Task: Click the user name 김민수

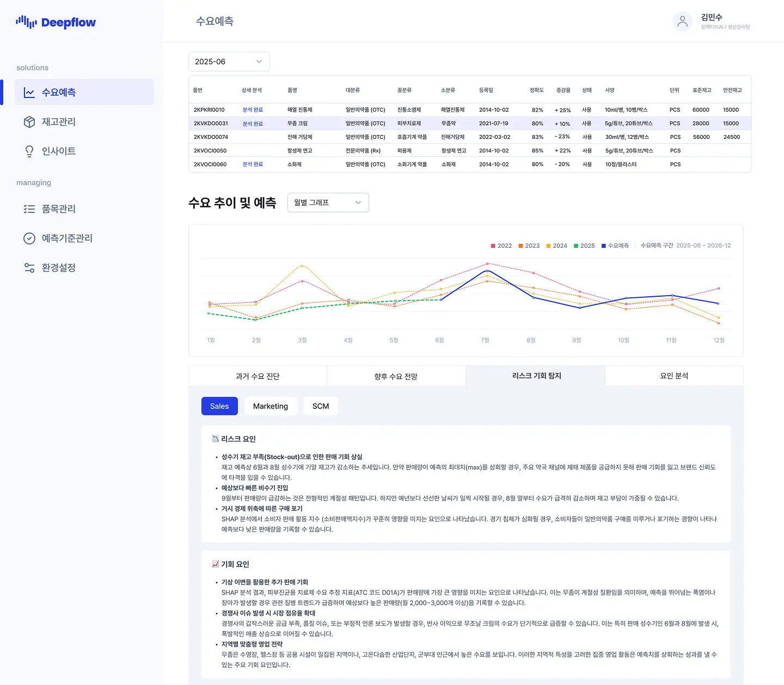Action: 712,17
